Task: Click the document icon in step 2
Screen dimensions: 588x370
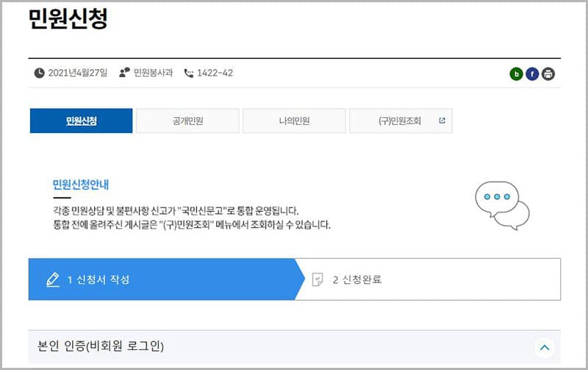Action: pos(318,280)
